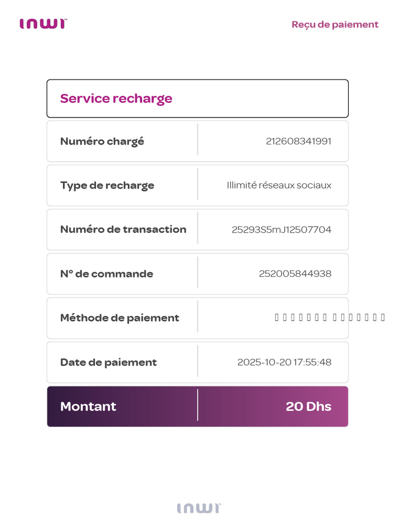Select the "Date de paiement" label
399x532 pixels.
[x=108, y=362]
